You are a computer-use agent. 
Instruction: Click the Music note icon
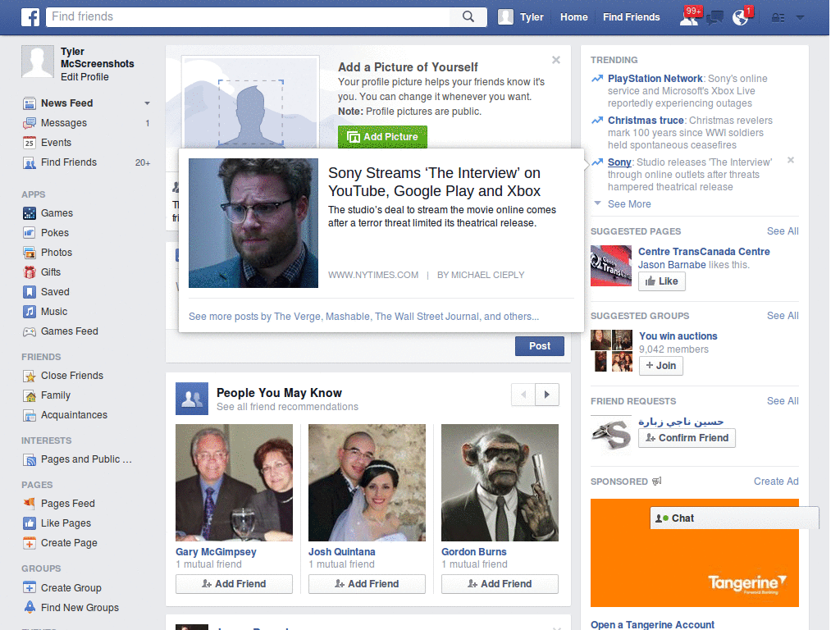[29, 312]
